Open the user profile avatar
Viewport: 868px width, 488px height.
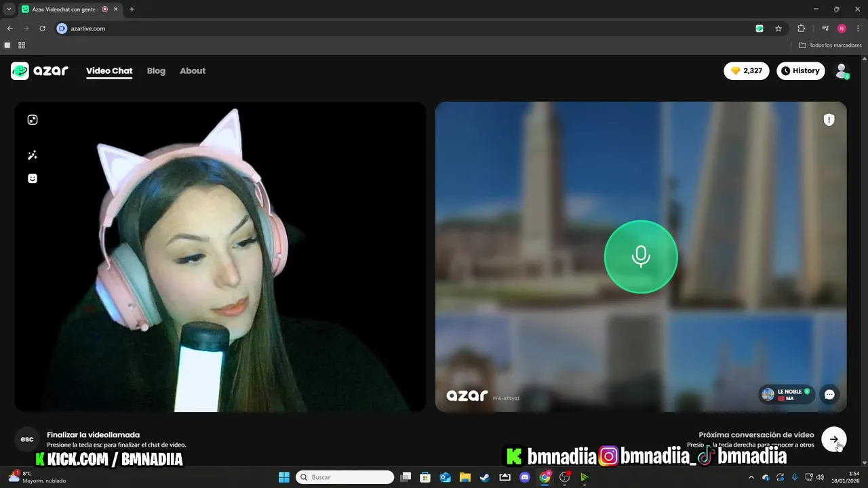[842, 70]
